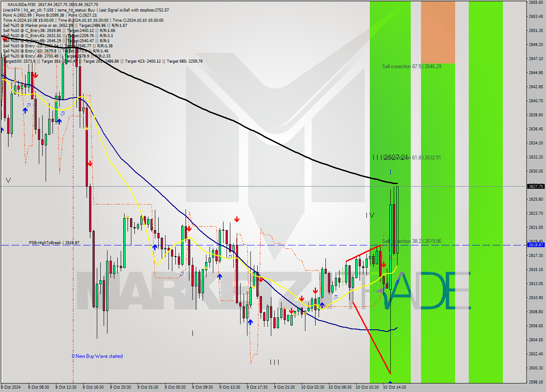Click the current price tag 2627.75 on axis
Image resolution: width=546 pixels, height=392 pixels.
tap(536, 186)
